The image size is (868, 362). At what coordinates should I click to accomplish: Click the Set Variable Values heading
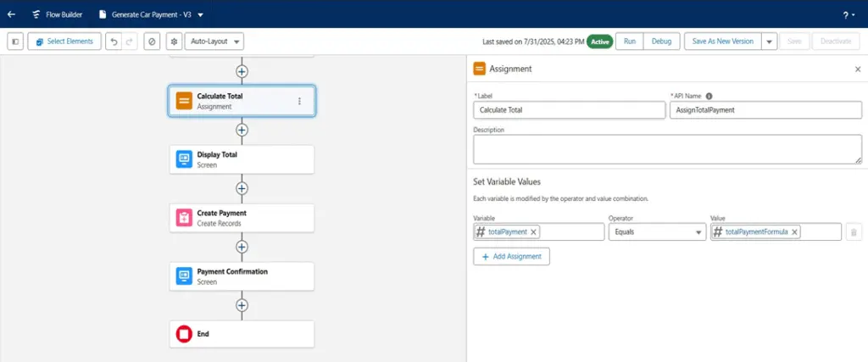click(x=507, y=181)
